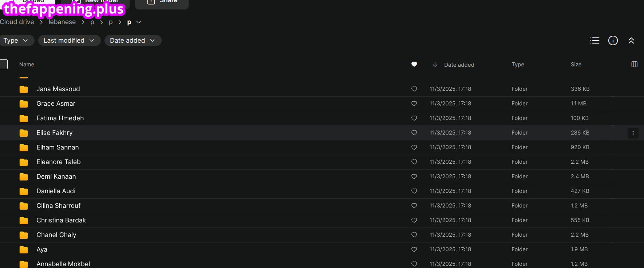Open three-dot menu on highlighted row
The height and width of the screenshot is (268, 644).
pos(633,133)
